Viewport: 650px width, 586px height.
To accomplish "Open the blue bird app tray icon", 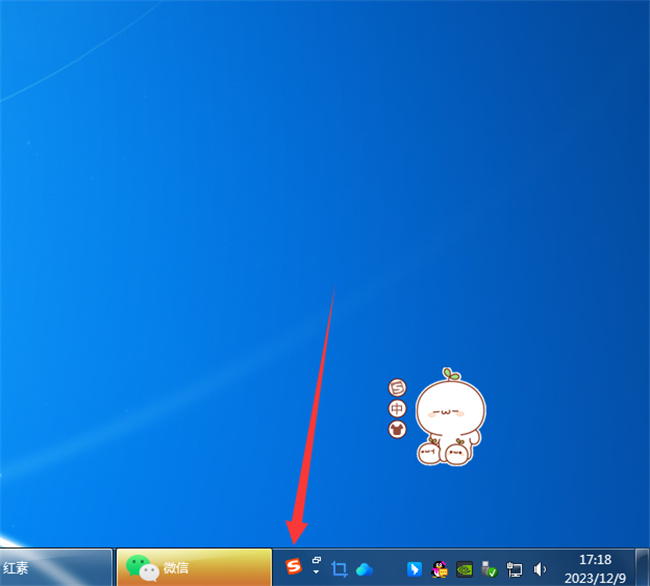I will click(414, 569).
